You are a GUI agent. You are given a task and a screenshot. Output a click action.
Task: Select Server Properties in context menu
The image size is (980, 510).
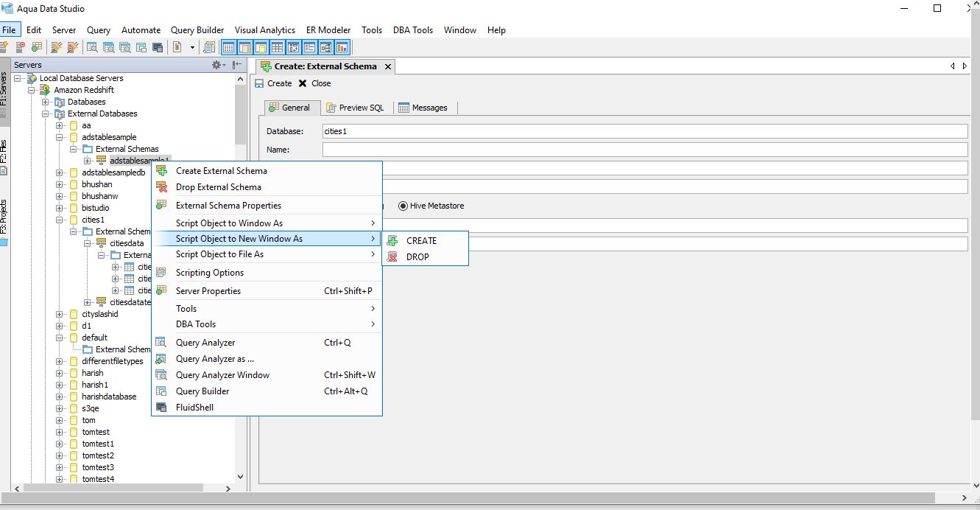pyautogui.click(x=267, y=291)
